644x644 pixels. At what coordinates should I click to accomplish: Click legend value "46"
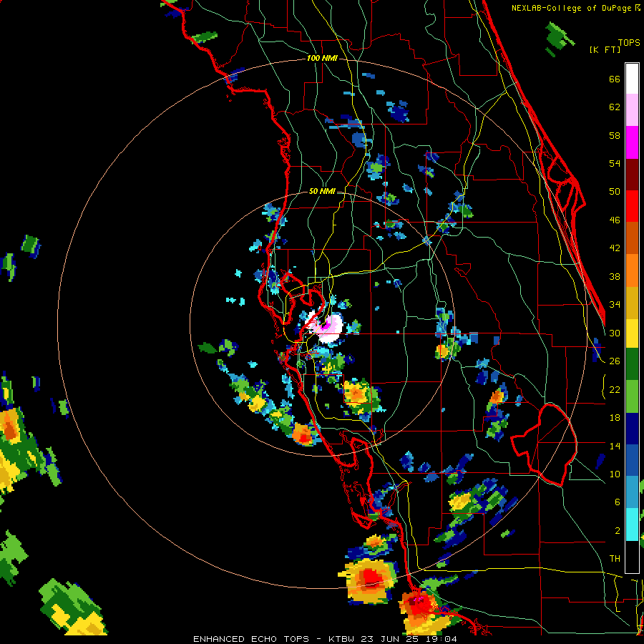[x=615, y=220]
